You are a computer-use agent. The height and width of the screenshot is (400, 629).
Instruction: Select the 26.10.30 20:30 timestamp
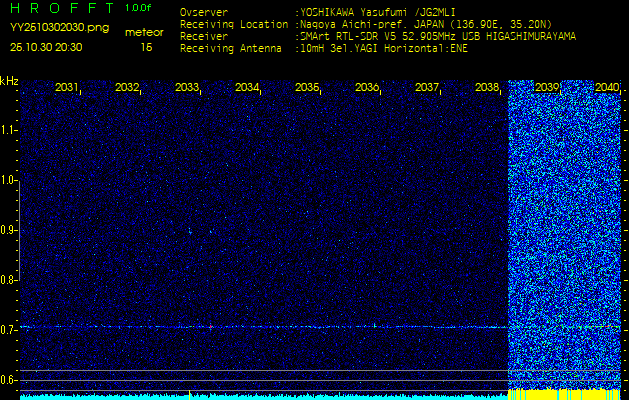(x=46, y=47)
